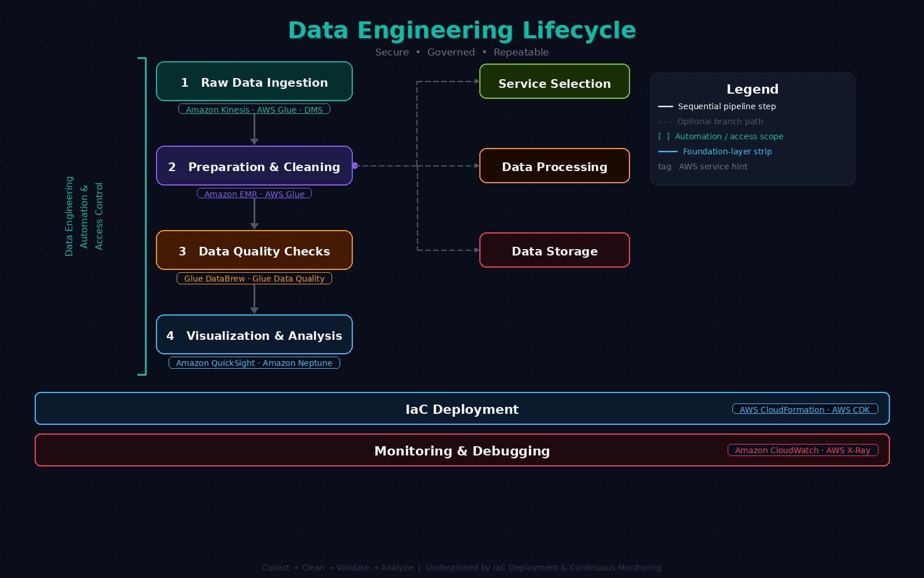
Task: Click the Raw Data Ingestion step box
Action: point(254,81)
